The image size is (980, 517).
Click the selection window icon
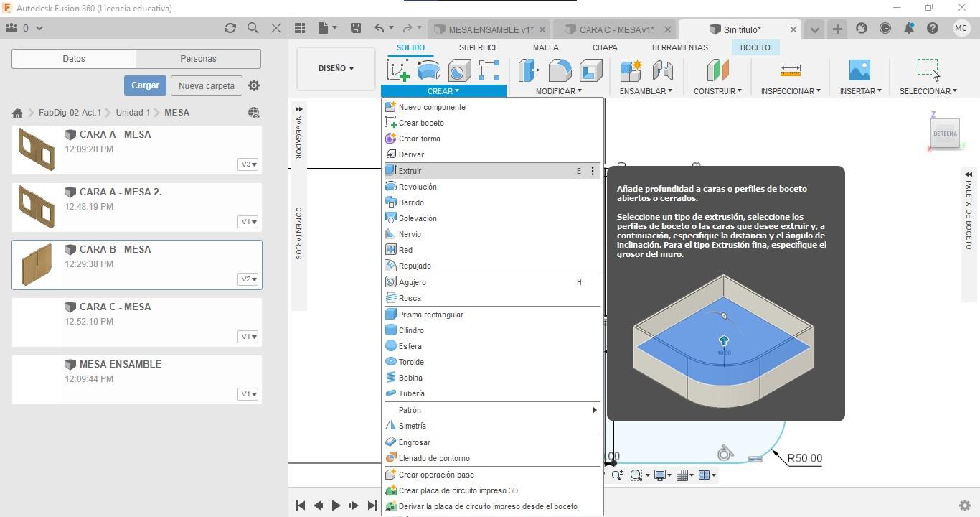click(x=928, y=70)
